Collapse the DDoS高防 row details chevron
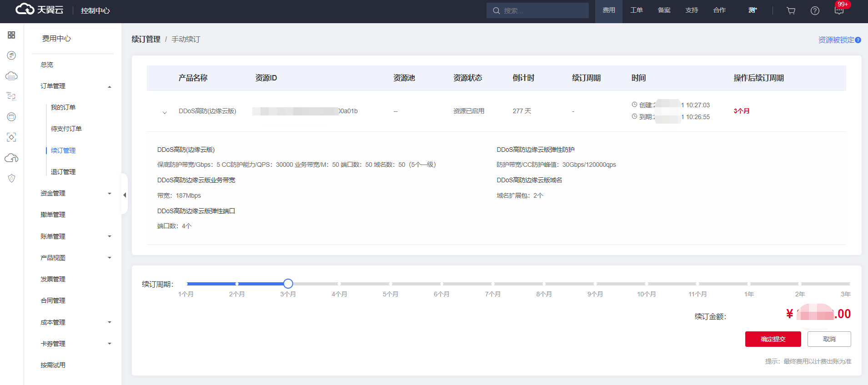Screen dimensions: 868x385 [x=165, y=112]
